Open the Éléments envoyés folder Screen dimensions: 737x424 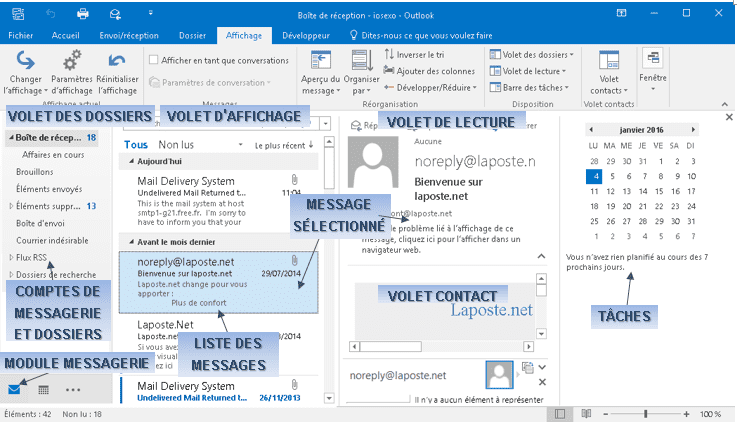point(49,189)
